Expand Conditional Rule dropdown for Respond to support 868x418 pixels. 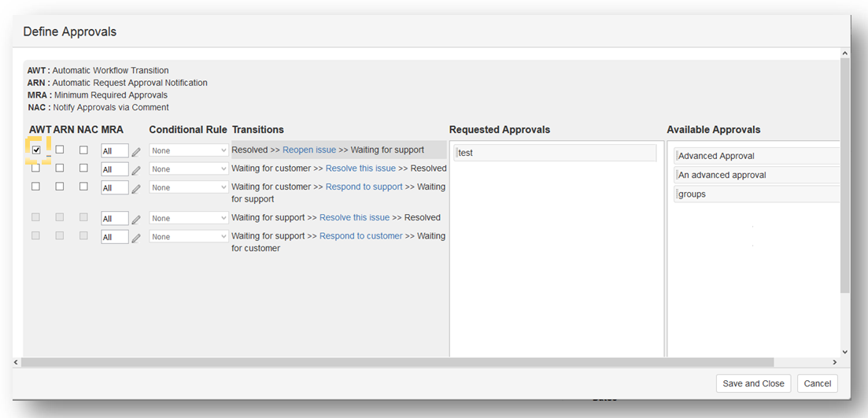pos(189,187)
